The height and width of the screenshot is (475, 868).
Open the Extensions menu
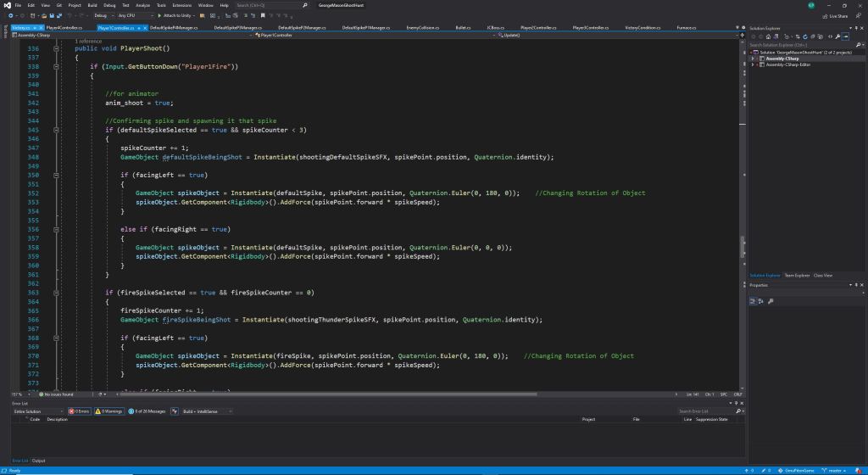(x=182, y=5)
